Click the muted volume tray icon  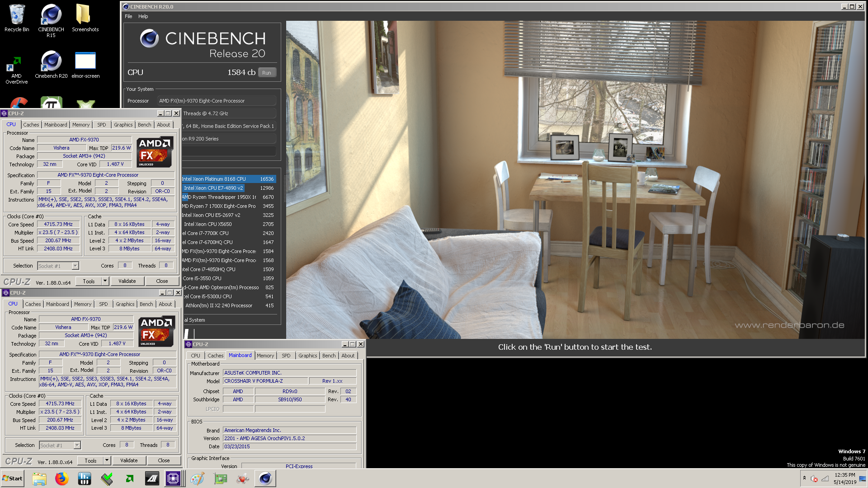814,479
